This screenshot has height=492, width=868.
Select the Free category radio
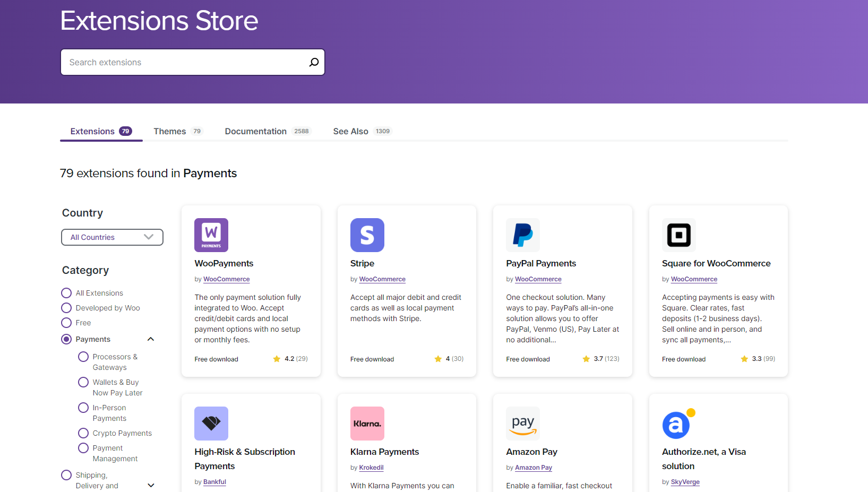click(66, 323)
